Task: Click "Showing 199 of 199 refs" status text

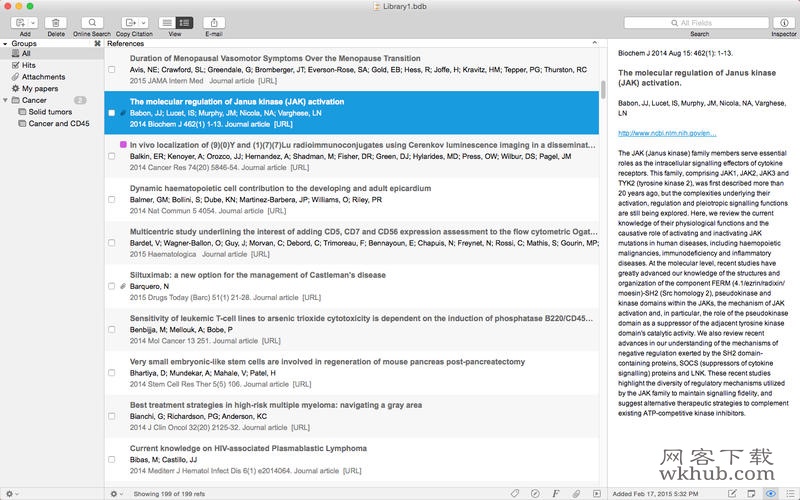Action: (x=169, y=494)
